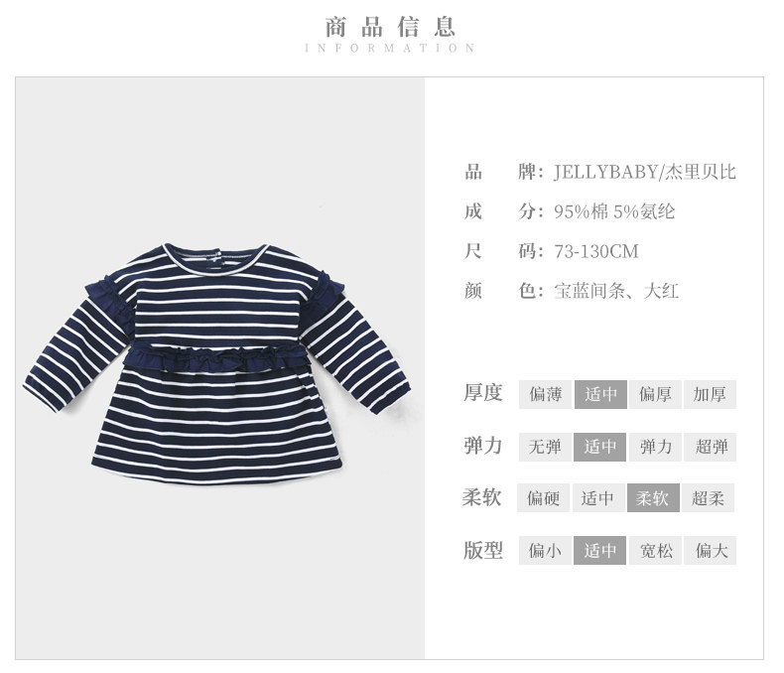Image resolution: width=784 pixels, height=673 pixels.
Task: Select the 偏薄 thickness option
Action: (545, 394)
